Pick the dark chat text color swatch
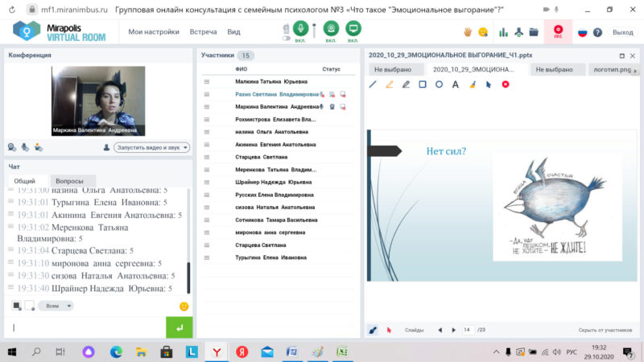The height and width of the screenshot is (362, 644). pos(16,306)
